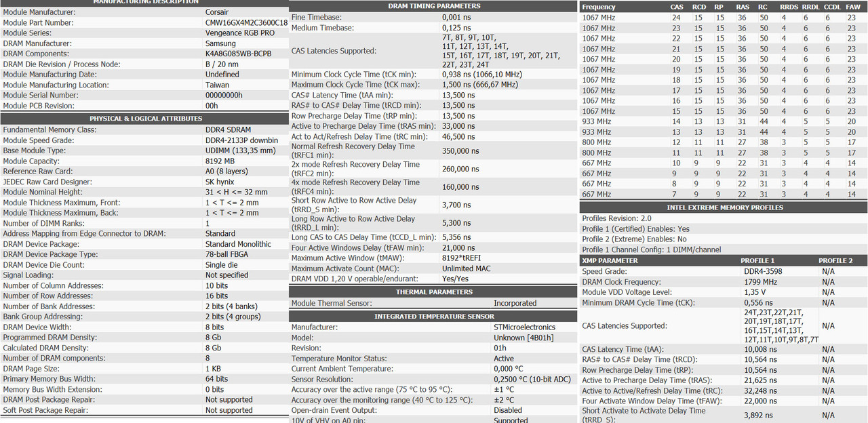Viewport: 868px width, 423px height.
Task: Click the 'Frequency' column header
Action: [x=599, y=7]
